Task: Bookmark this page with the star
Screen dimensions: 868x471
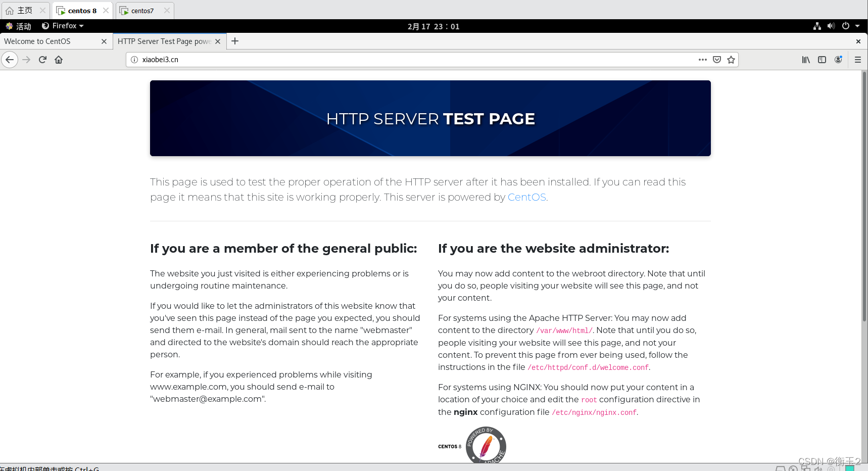Action: [x=731, y=60]
